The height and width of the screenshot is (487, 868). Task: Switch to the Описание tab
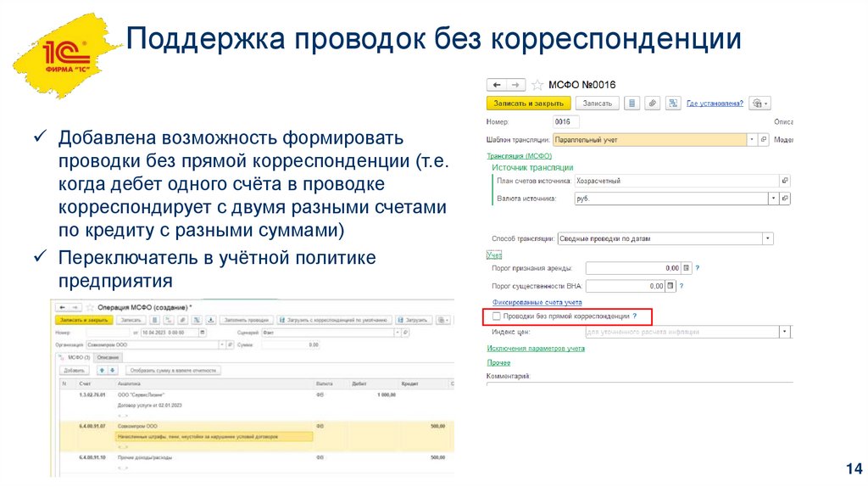pos(108,357)
